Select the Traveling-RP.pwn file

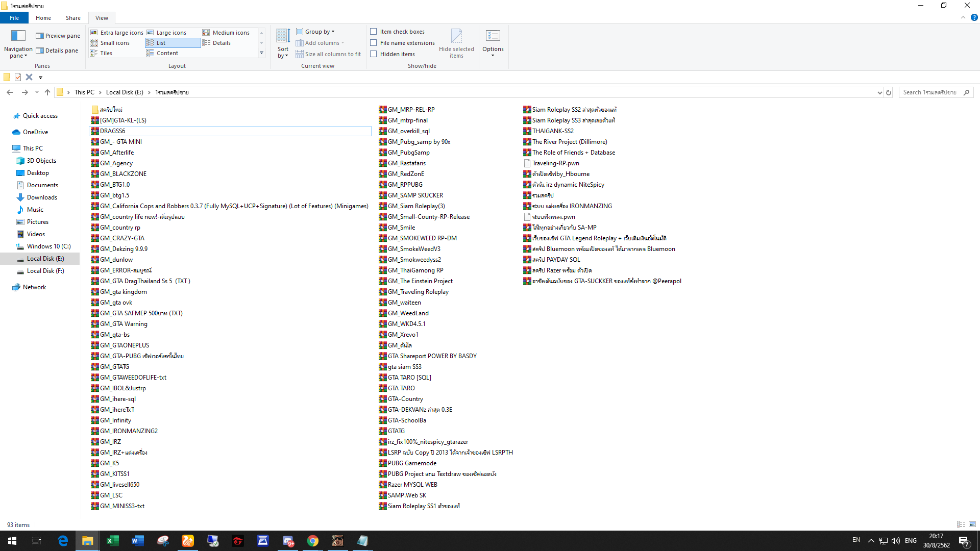(555, 163)
